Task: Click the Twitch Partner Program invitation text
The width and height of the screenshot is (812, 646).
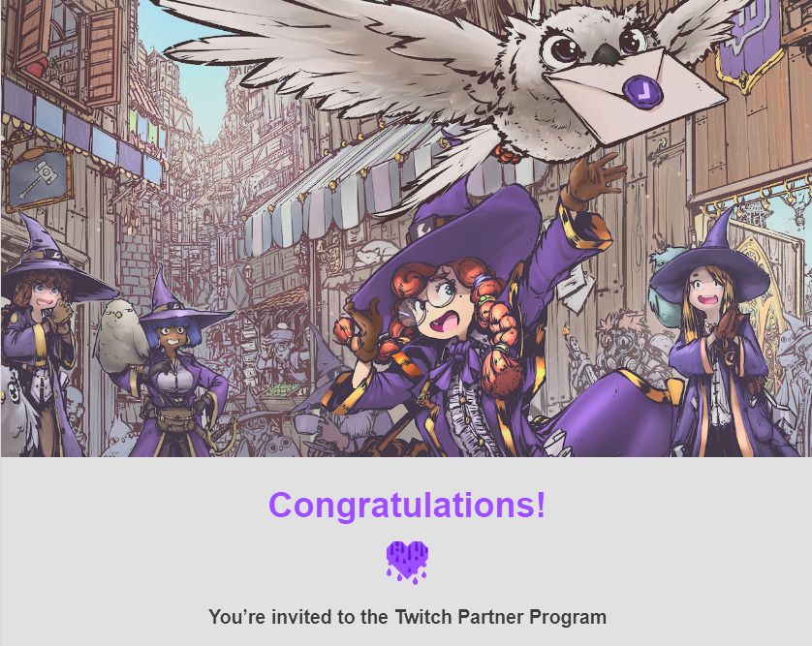Action: point(407,617)
